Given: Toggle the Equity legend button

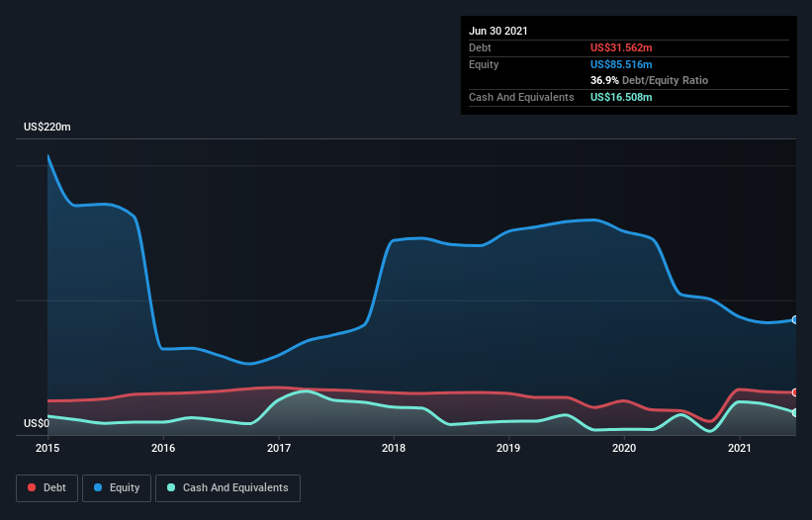Looking at the screenshot, I should click(x=117, y=488).
